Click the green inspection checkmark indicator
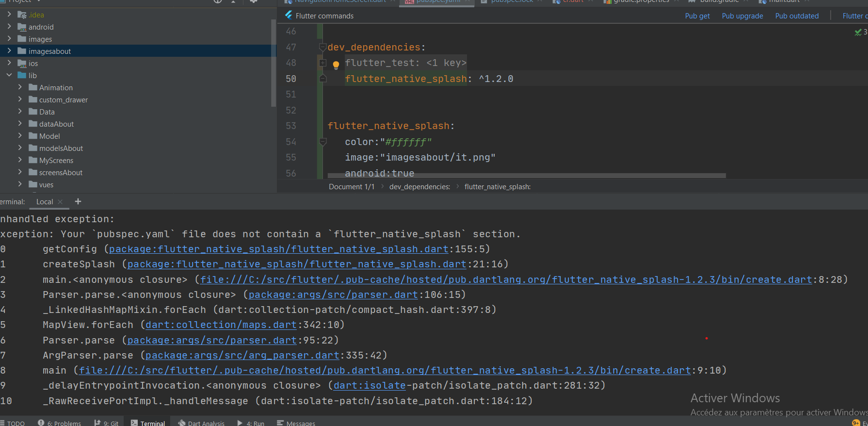 (858, 32)
